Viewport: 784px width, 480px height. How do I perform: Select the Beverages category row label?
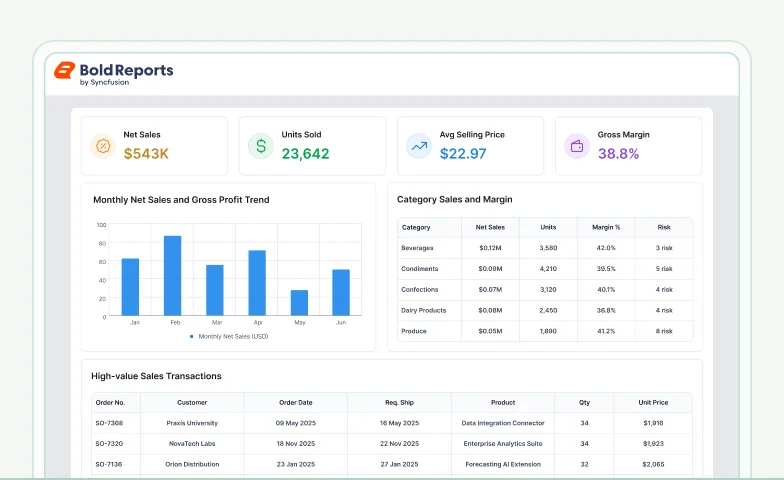click(x=417, y=248)
